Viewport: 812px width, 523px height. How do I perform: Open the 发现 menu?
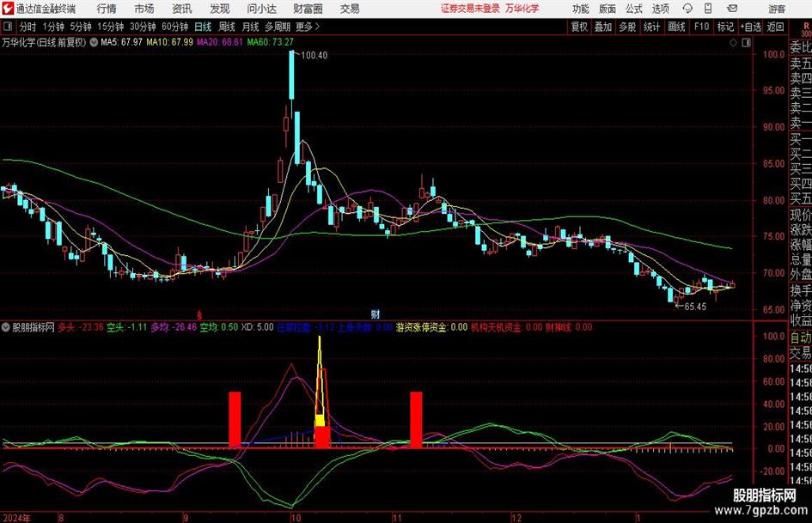pos(220,9)
